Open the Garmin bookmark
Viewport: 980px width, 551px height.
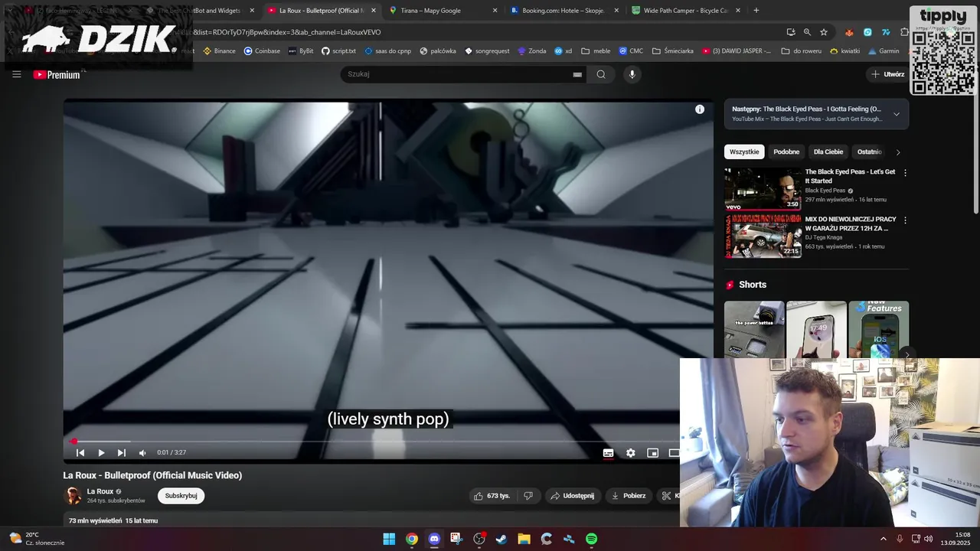tap(884, 51)
